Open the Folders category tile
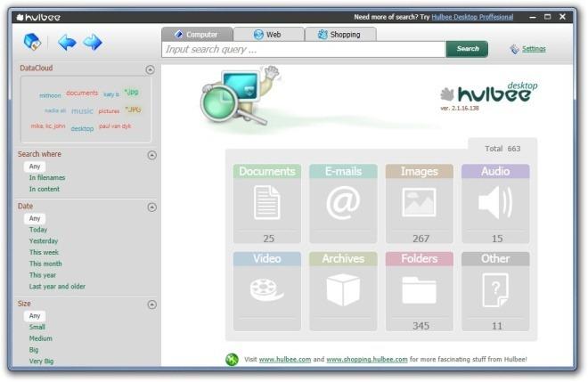588x382 pixels. (420, 291)
